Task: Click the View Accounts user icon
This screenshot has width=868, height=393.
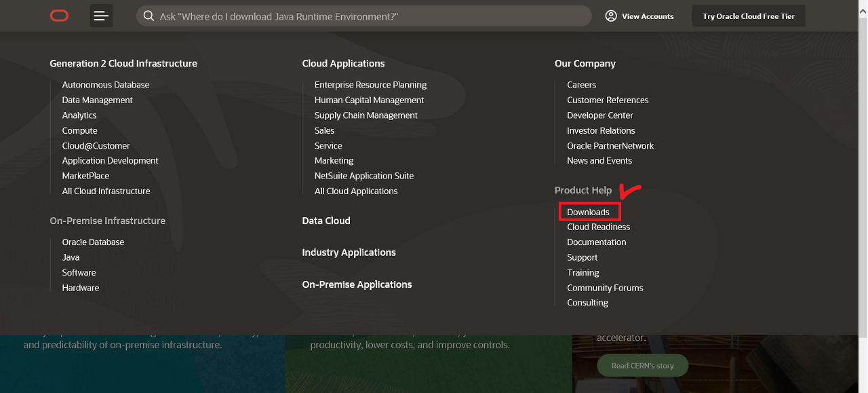Action: click(x=611, y=16)
